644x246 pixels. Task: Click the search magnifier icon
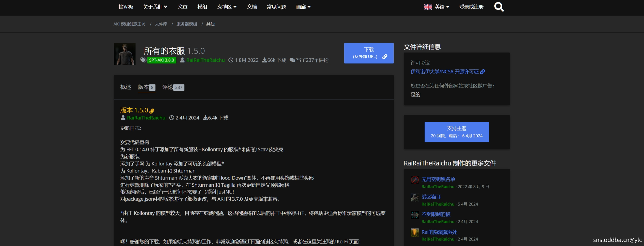coord(499,7)
